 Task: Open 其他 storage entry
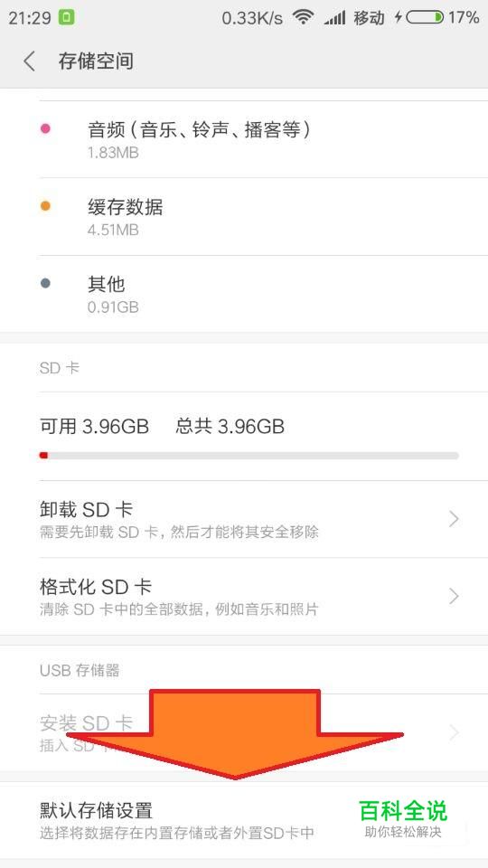[244, 294]
